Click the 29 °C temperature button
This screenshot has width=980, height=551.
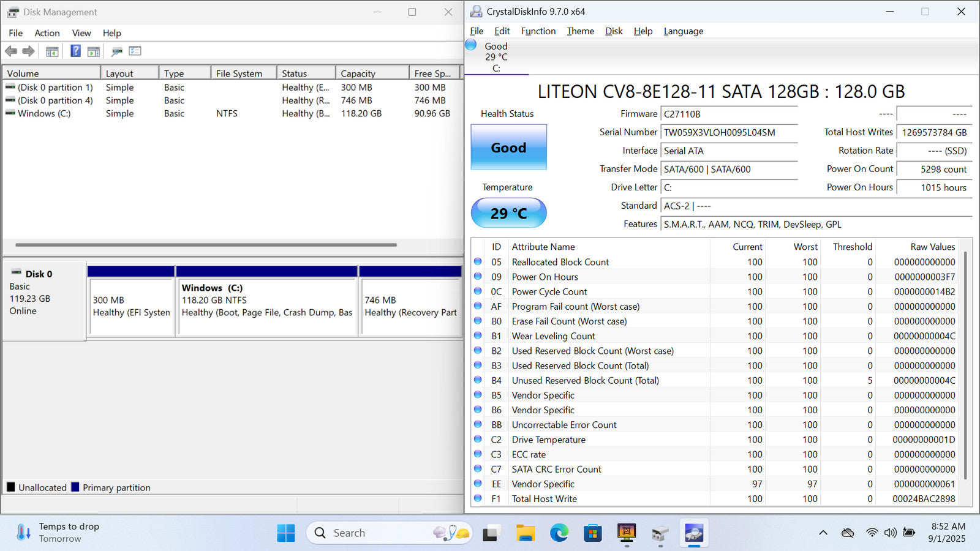tap(508, 213)
